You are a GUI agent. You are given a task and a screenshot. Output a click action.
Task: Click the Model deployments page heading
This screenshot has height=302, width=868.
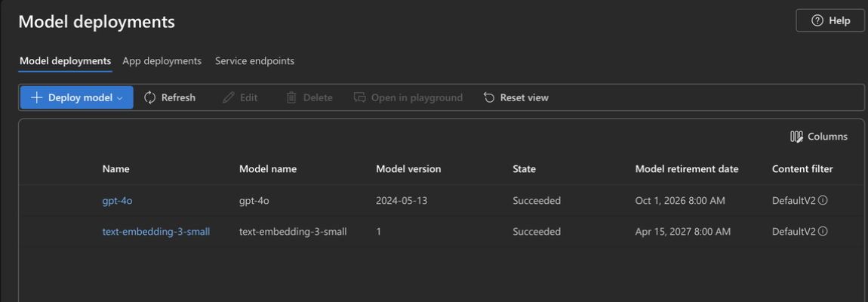tap(97, 22)
